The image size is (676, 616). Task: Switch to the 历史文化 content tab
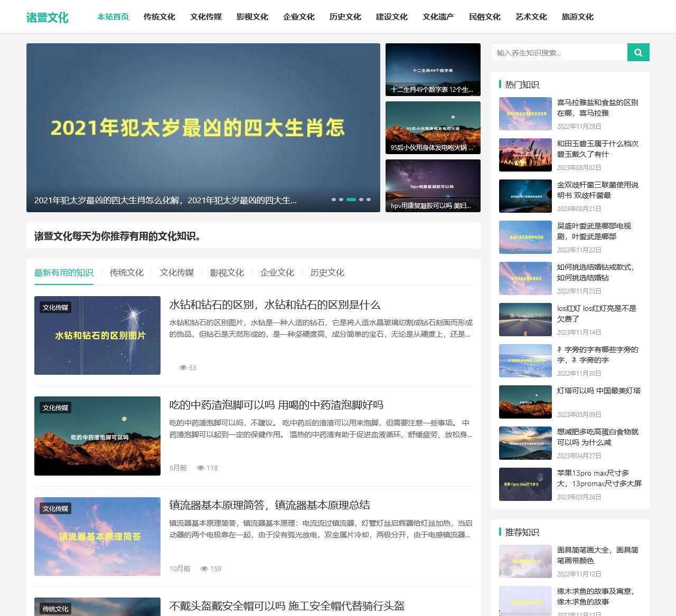327,272
